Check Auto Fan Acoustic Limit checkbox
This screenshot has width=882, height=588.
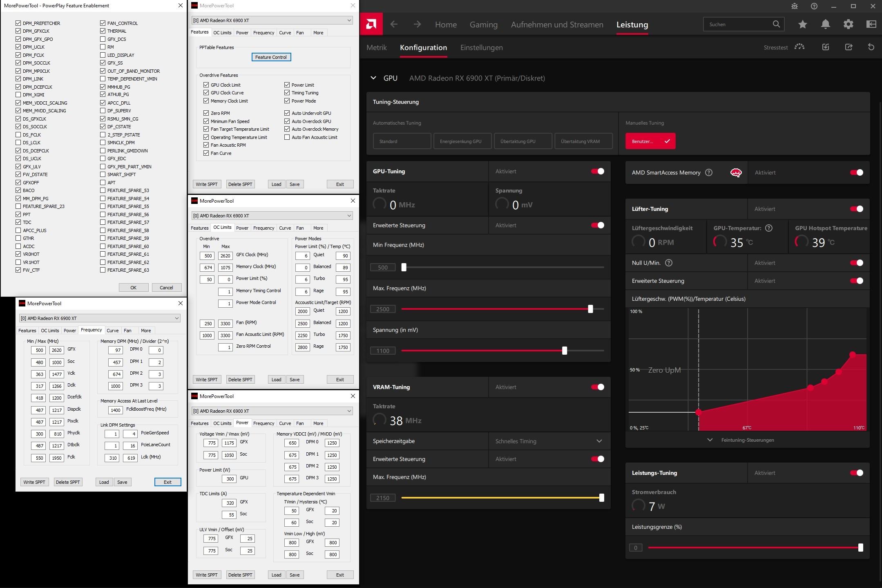pos(287,137)
